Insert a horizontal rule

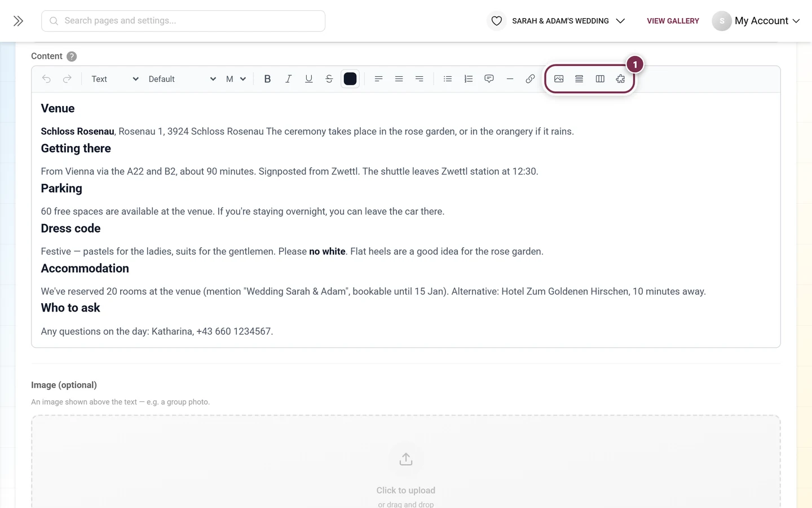(x=510, y=79)
